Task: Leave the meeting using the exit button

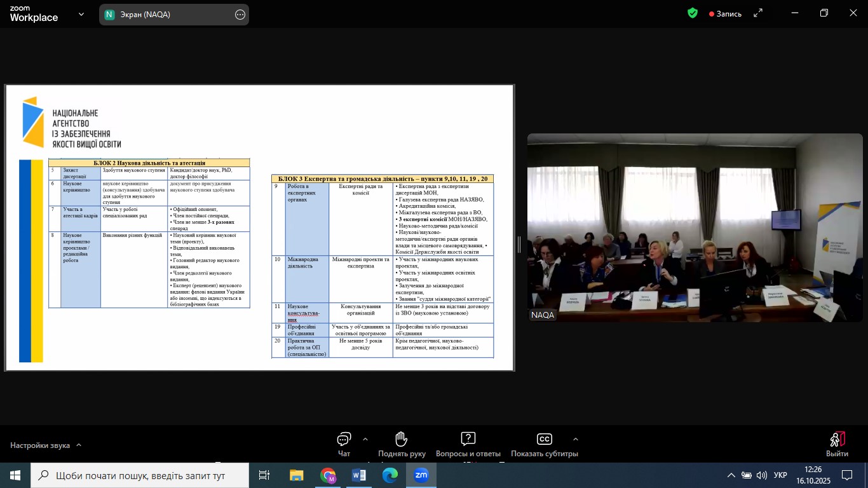Action: click(x=837, y=444)
